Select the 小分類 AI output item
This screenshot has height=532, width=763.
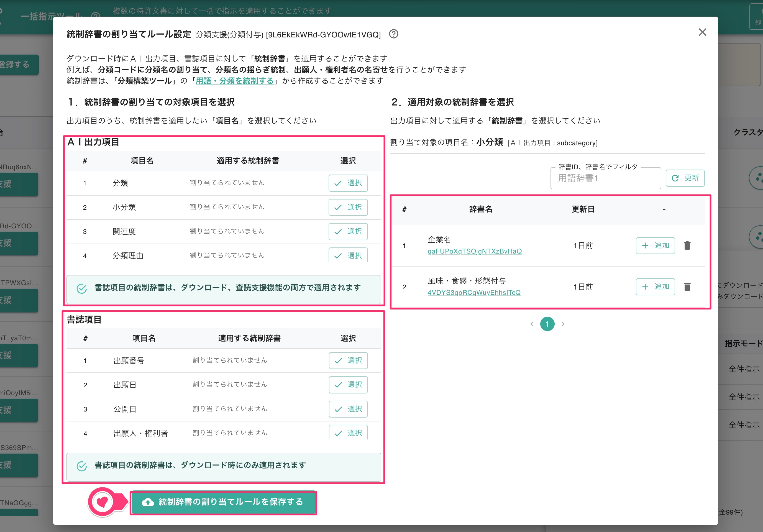coord(348,207)
